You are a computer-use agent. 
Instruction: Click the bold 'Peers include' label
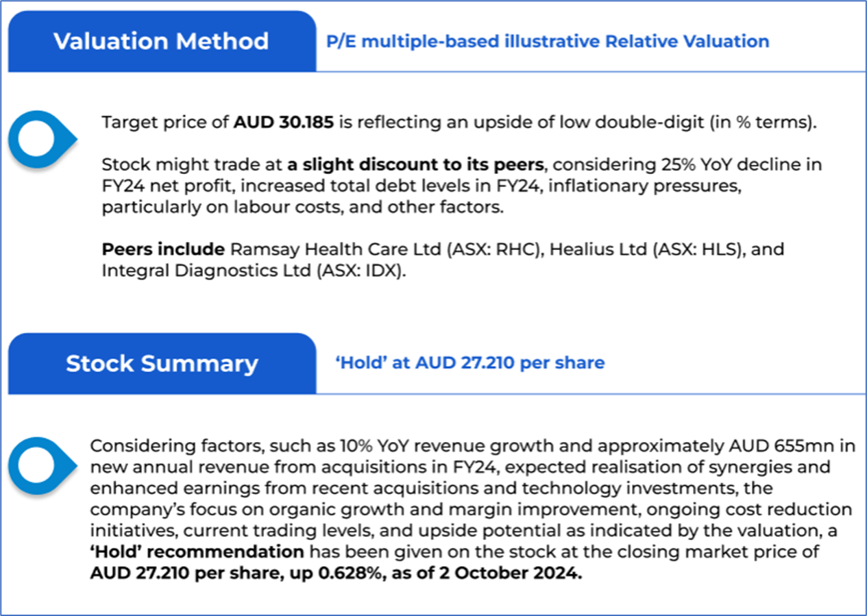(x=163, y=249)
